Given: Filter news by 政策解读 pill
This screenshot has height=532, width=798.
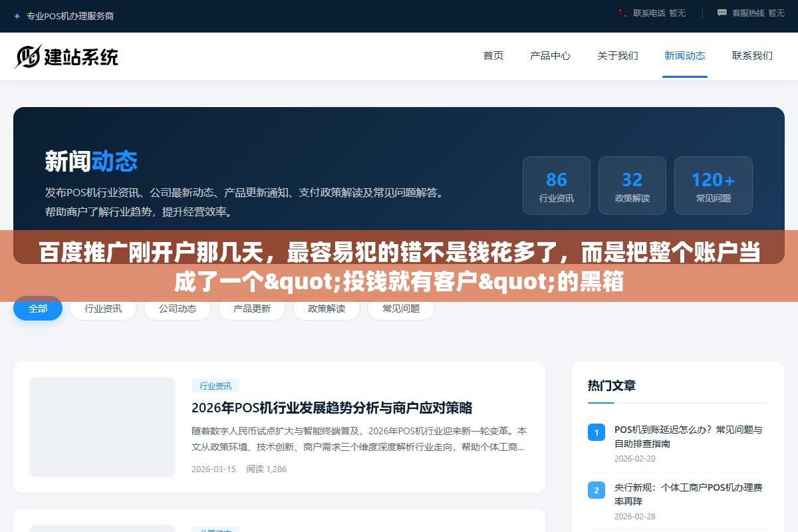Looking at the screenshot, I should tap(327, 309).
